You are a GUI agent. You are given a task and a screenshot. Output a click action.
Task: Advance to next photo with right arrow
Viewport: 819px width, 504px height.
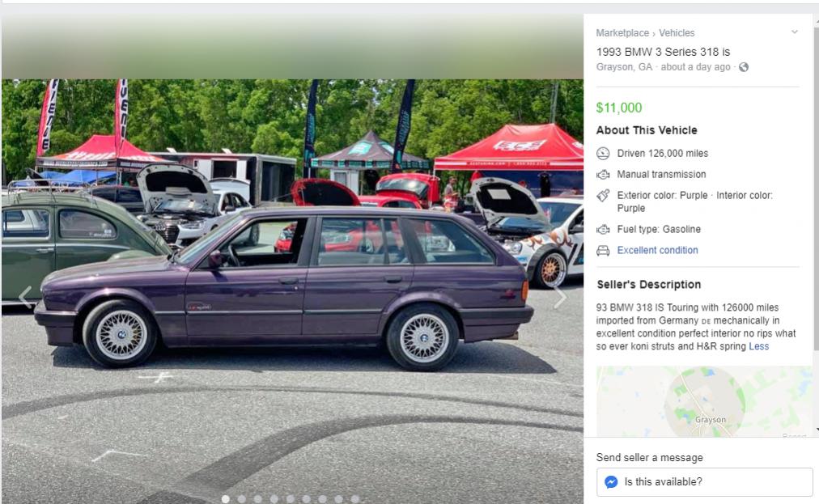point(560,297)
